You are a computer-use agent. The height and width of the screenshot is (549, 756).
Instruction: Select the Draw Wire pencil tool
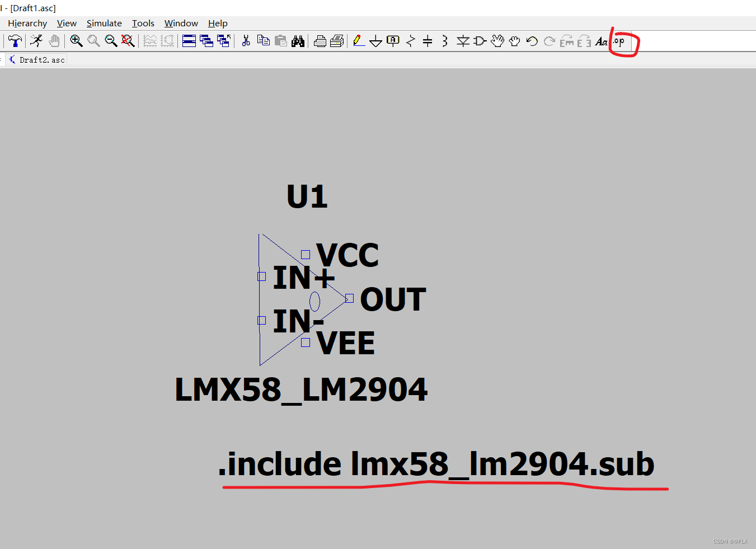[x=359, y=41]
